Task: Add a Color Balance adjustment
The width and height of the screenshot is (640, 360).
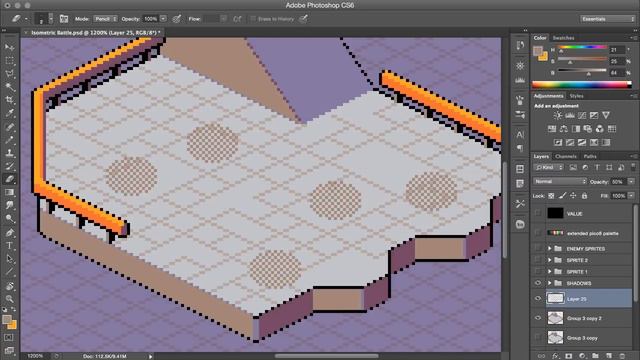Action: (x=564, y=129)
